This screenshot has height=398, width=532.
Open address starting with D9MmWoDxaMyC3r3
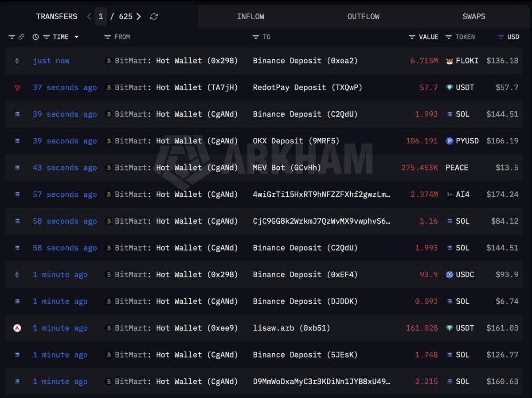(322, 382)
